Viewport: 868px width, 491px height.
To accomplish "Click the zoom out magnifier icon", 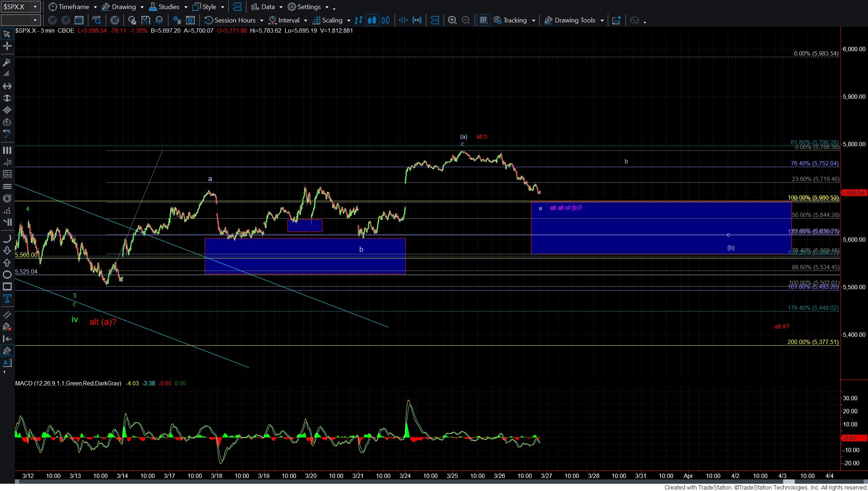I will click(x=466, y=20).
